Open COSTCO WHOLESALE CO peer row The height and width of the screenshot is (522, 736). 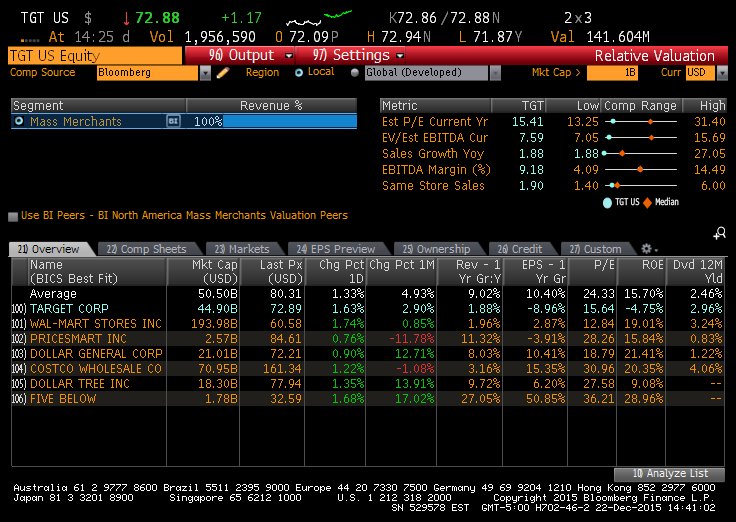pos(96,368)
